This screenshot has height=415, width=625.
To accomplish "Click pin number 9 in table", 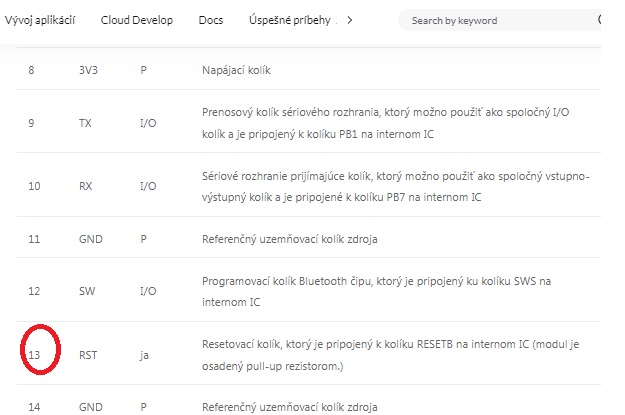I will coord(32,122).
